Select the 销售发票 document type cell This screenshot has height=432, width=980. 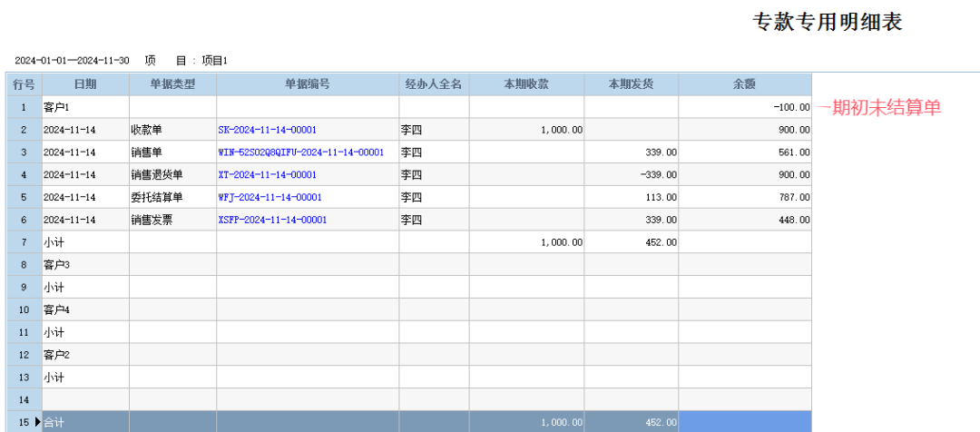tap(173, 220)
